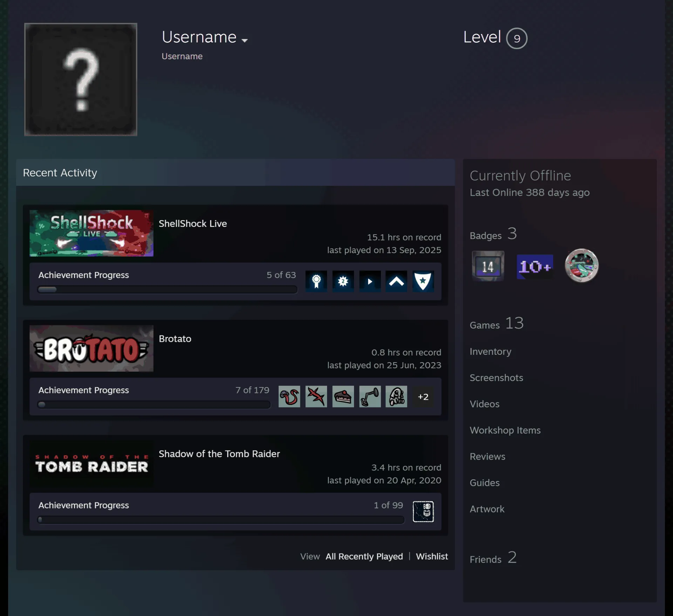Show the +2 more Brotato achievements
This screenshot has width=673, height=616.
click(423, 397)
